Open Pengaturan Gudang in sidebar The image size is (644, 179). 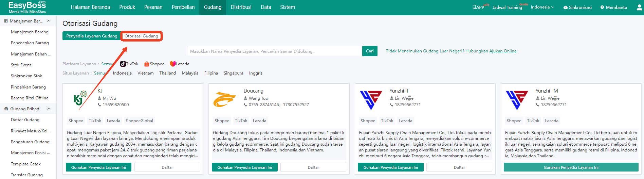tap(30, 142)
